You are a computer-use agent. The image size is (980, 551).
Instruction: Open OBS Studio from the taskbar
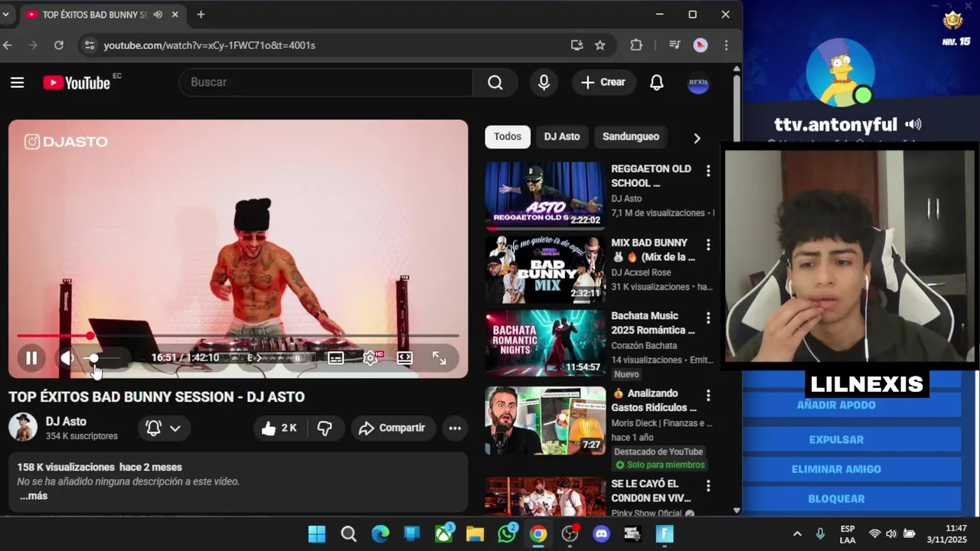click(x=570, y=534)
